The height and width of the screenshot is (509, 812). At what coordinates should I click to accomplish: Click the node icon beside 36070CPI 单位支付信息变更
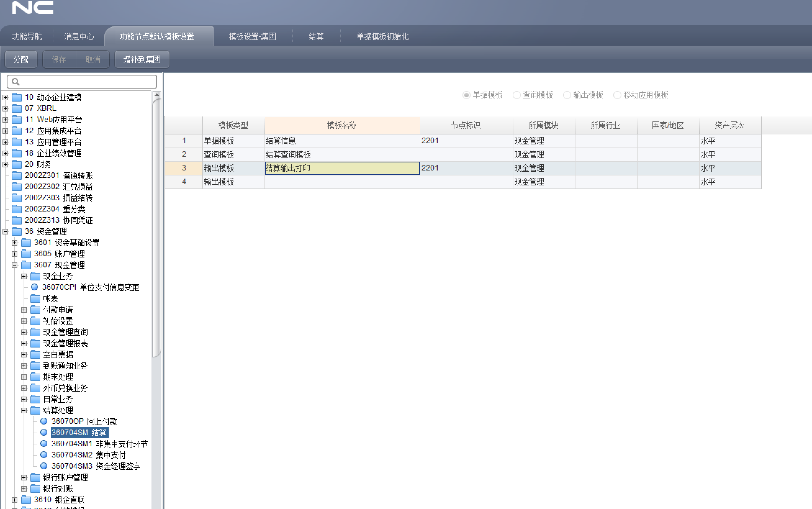(x=35, y=287)
